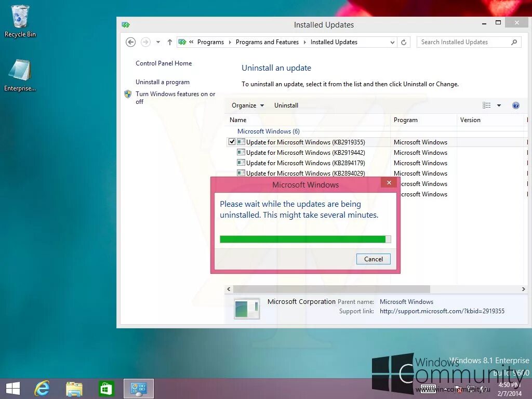Open File Explorer from taskbar
Image resolution: width=532 pixels, height=399 pixels.
tap(74, 389)
